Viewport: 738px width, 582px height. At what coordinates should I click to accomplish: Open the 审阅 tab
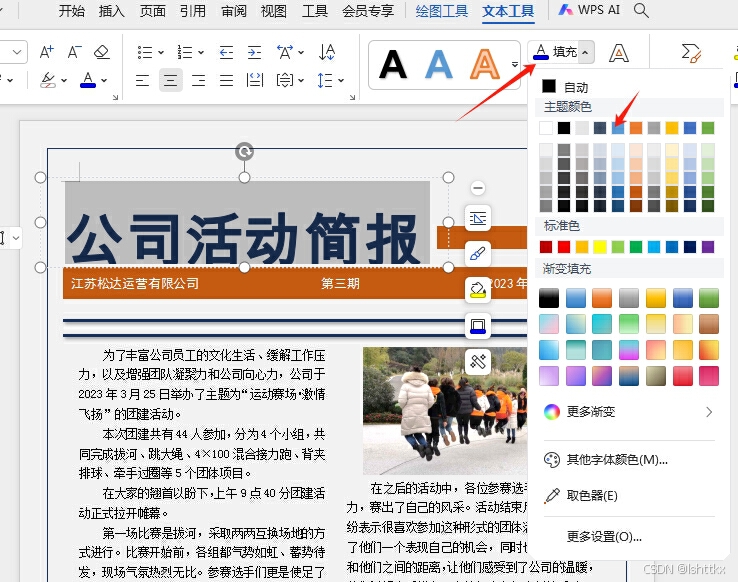point(234,10)
